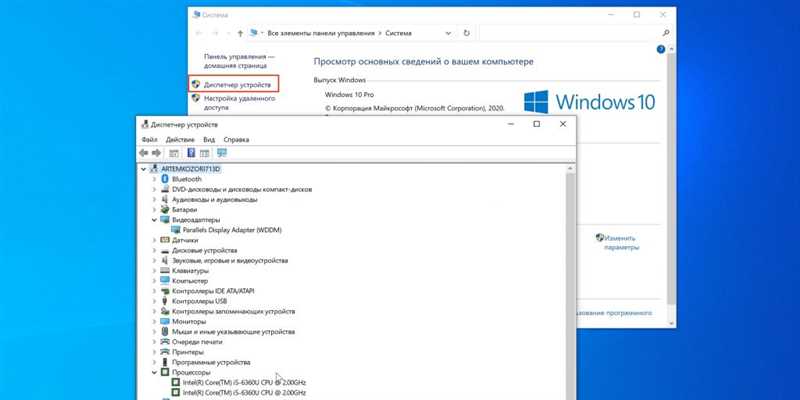Maximize the Диспетчер устройств window
Image resolution: width=800 pixels, height=400 pixels.
coord(536,124)
